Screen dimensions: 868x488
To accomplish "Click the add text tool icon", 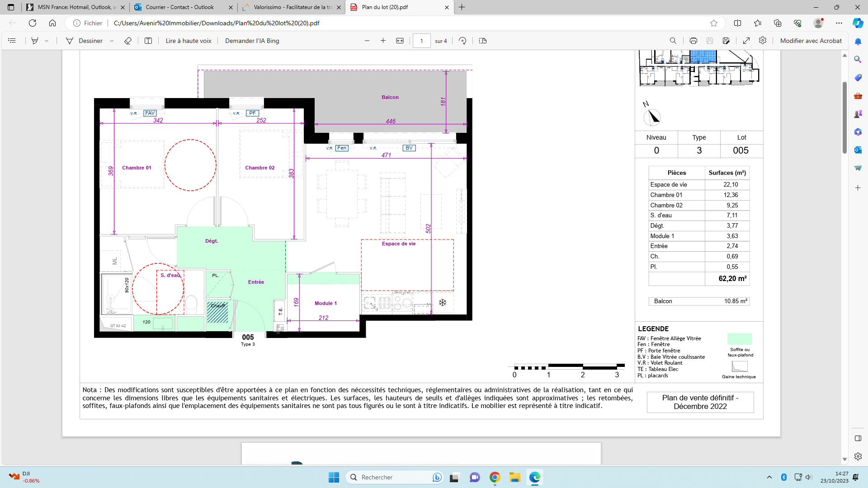I will click(148, 41).
